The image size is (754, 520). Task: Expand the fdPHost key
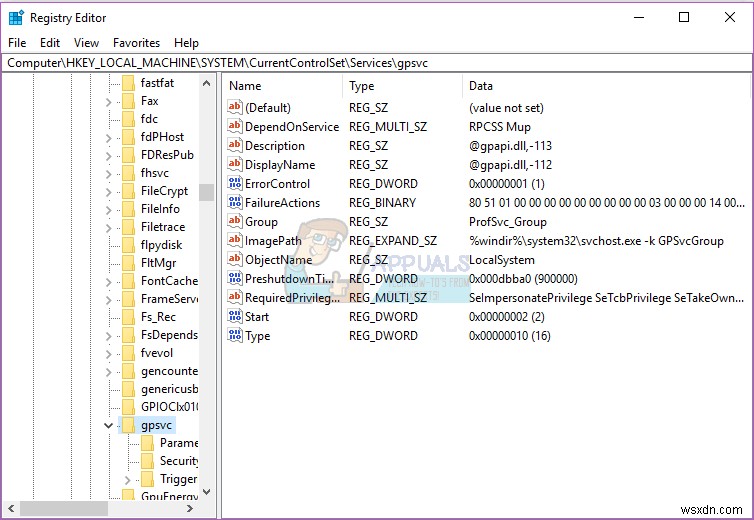108,138
